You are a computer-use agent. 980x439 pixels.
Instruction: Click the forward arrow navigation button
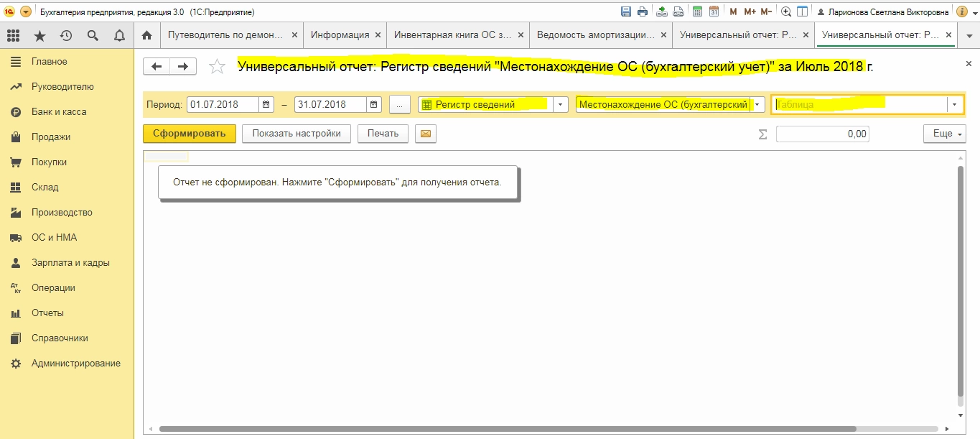pos(183,66)
